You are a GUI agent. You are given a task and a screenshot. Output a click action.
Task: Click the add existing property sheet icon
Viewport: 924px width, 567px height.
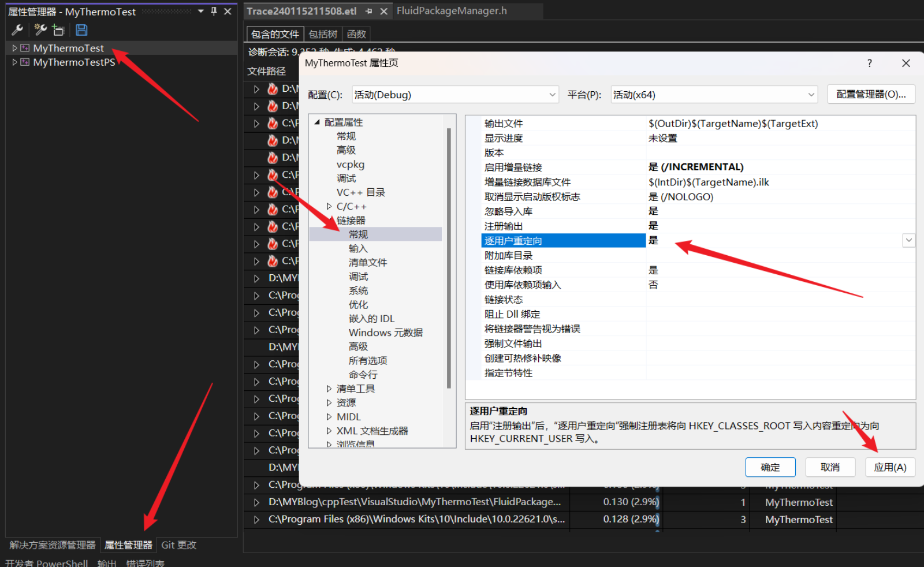pyautogui.click(x=58, y=30)
